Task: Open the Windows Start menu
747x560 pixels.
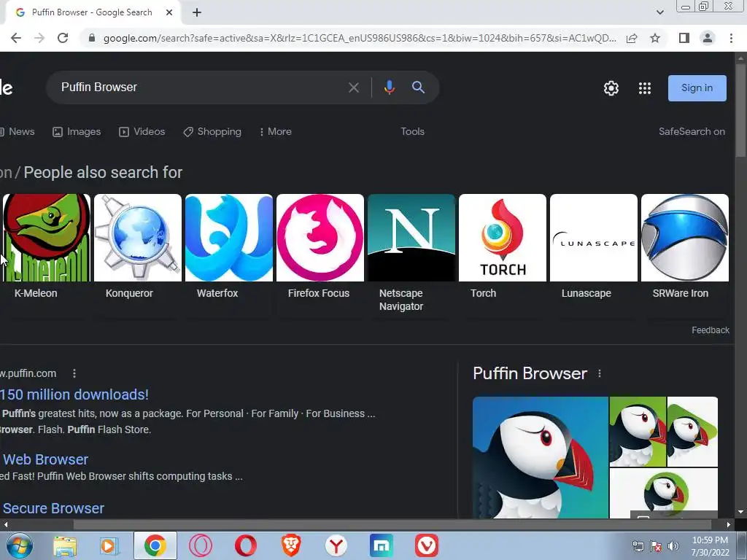Action: (19, 545)
